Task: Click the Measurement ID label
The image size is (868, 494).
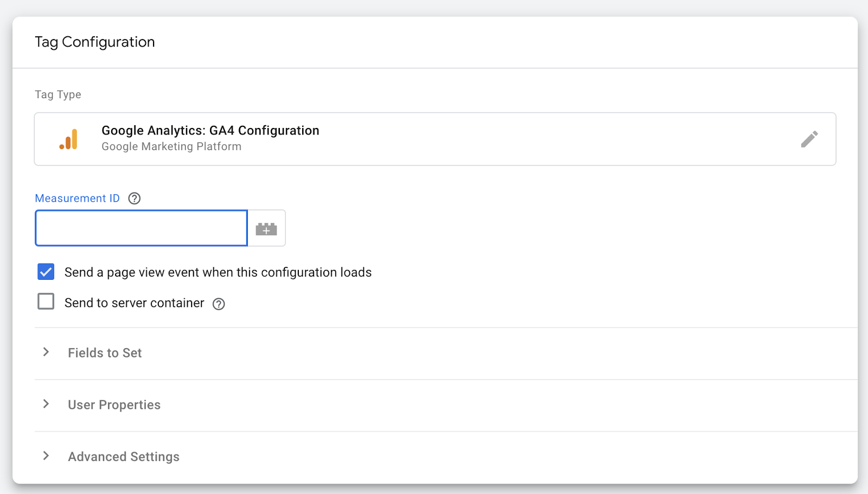Action: coord(78,198)
